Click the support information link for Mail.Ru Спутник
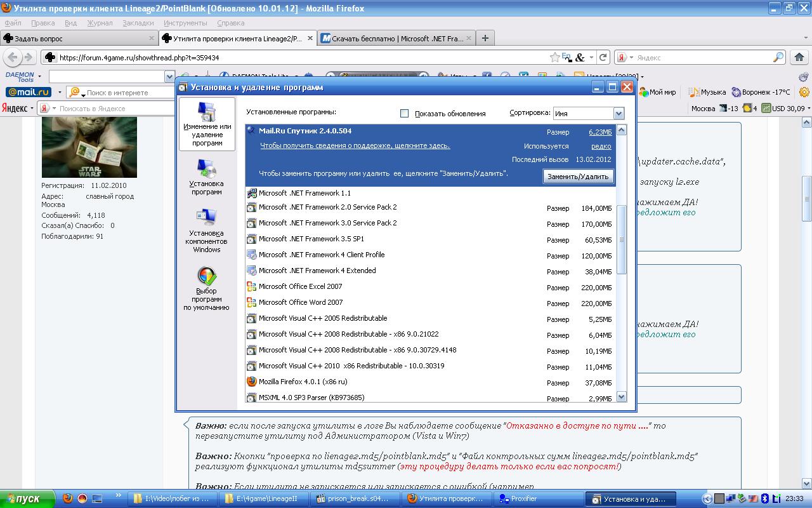This screenshot has height=508, width=812. click(x=355, y=145)
